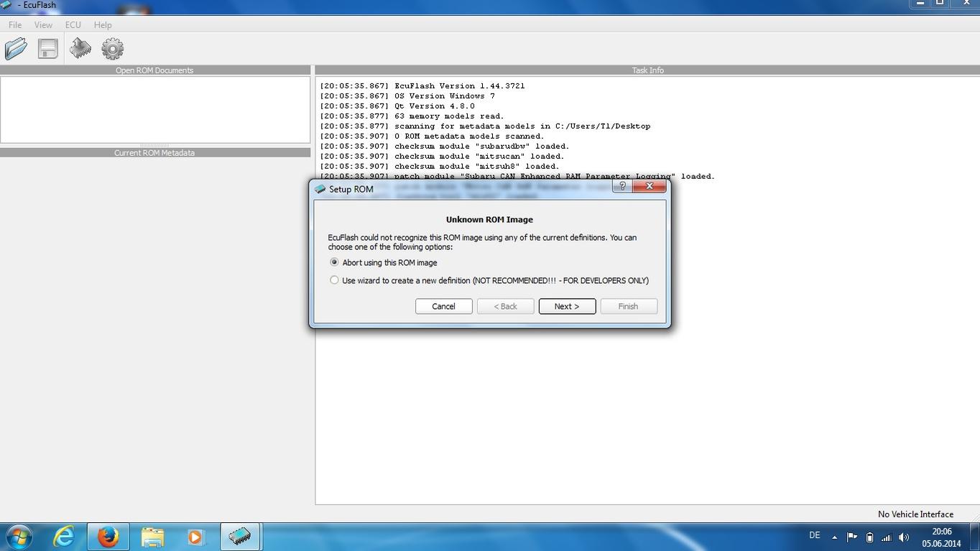This screenshot has height=551, width=980.
Task: Open Windows Media Player from taskbar
Action: [x=195, y=537]
